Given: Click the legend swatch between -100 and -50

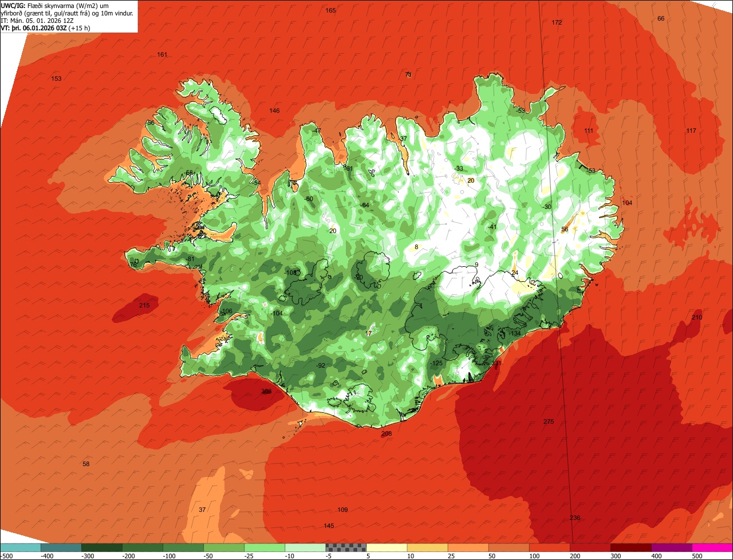Looking at the screenshot, I should click(183, 547).
